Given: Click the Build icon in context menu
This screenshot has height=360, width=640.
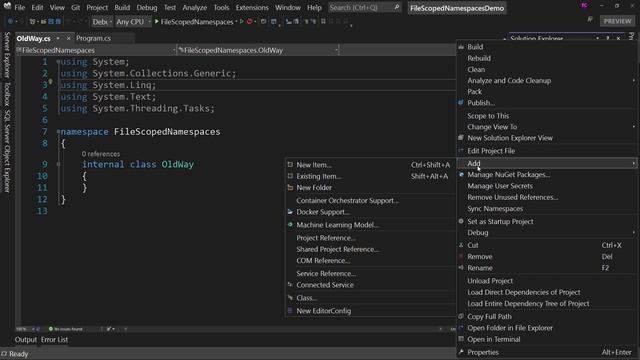Looking at the screenshot, I should tap(461, 47).
